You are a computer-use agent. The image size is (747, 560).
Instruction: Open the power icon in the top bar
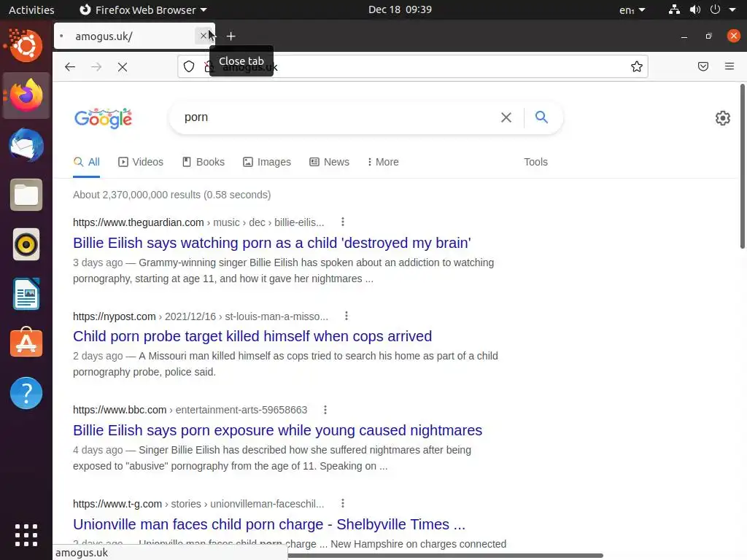tap(715, 9)
